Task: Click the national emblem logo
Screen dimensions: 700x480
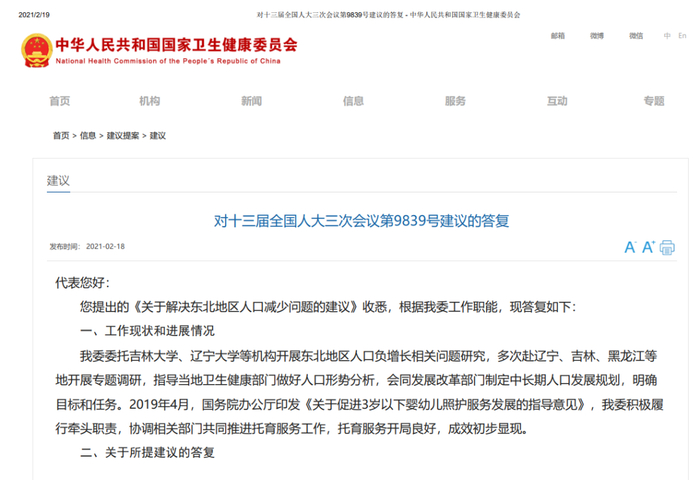Action: 37,50
